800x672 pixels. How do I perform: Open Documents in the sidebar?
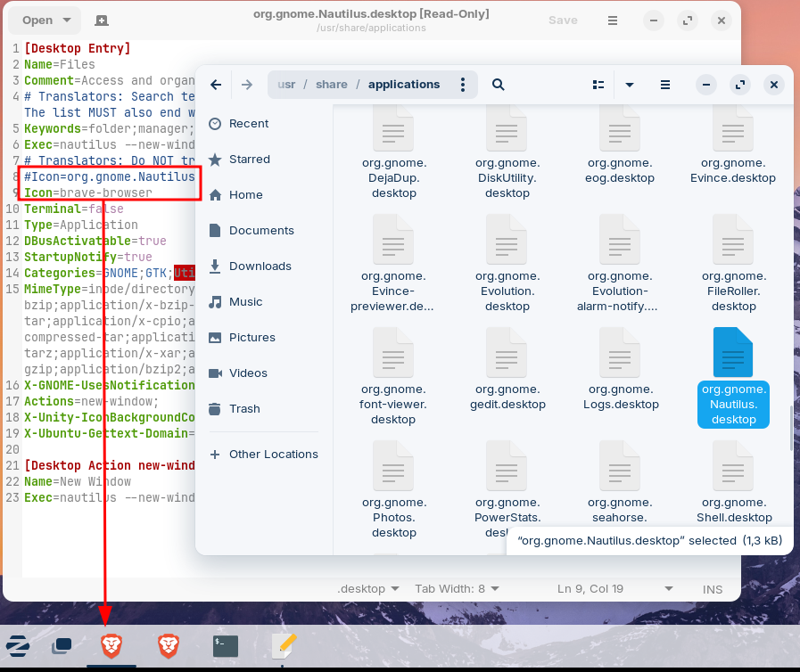click(264, 231)
